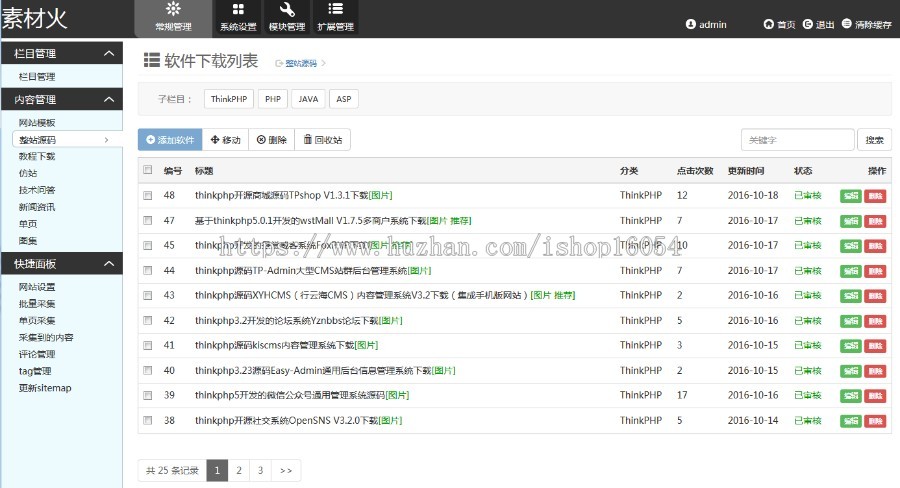The width and height of the screenshot is (900, 488).
Task: Click green edit button for row 38
Action: 851,421
